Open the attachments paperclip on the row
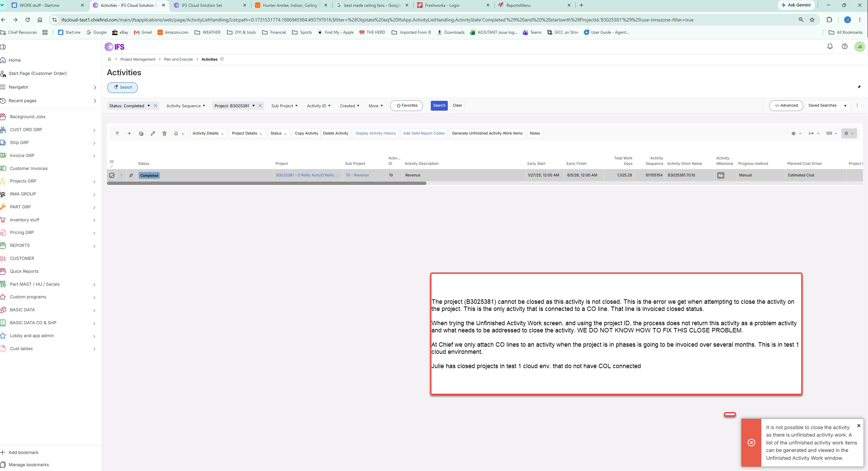Viewport: 868px width, 471px height. 131,175
